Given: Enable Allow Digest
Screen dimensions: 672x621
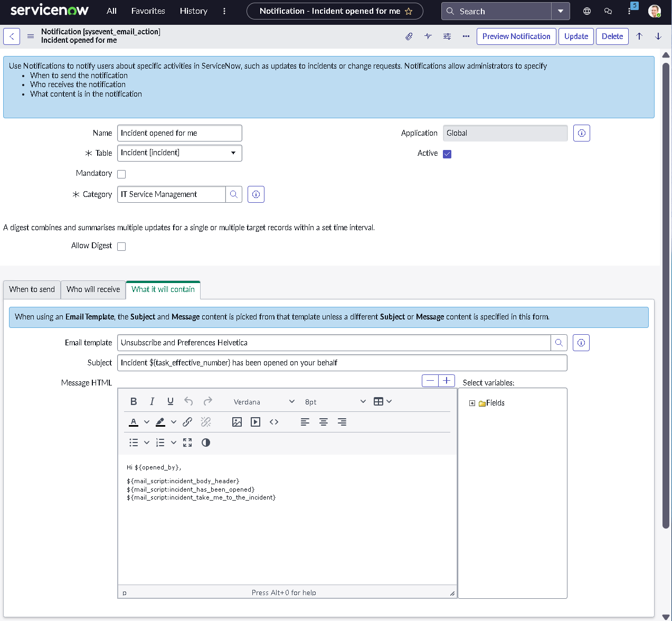Looking at the screenshot, I should click(x=121, y=246).
